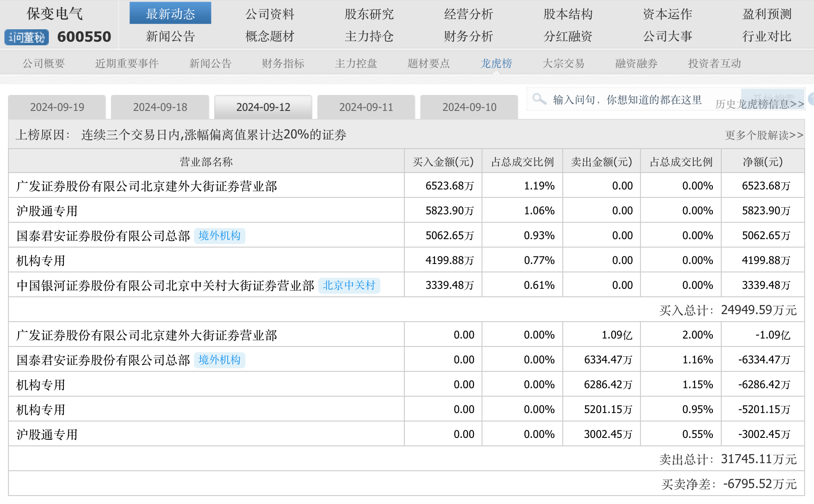Switch to the 大宗交易 sub-tab
The width and height of the screenshot is (814, 504).
(563, 63)
